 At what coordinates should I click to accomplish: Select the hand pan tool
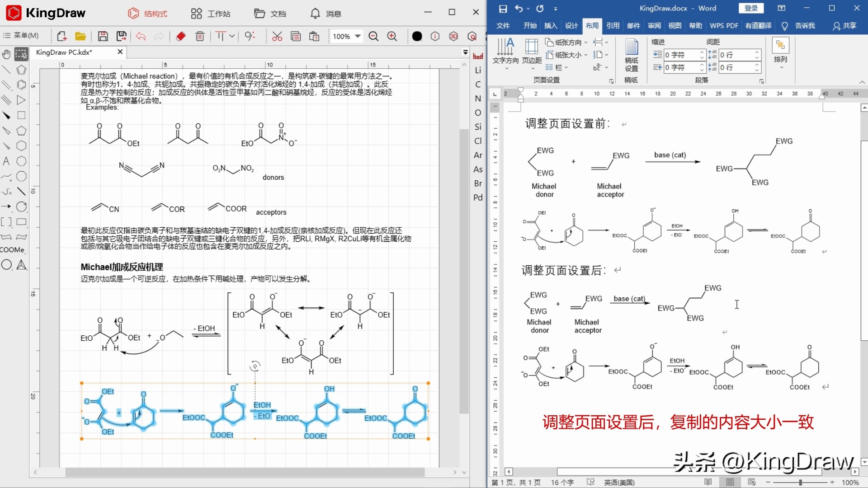(x=6, y=55)
